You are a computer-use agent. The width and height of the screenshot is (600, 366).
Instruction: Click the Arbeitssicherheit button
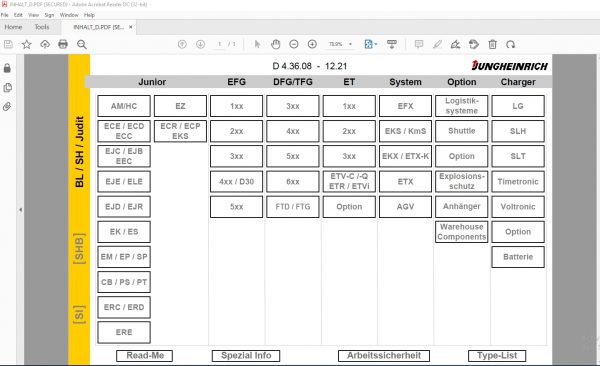point(384,356)
